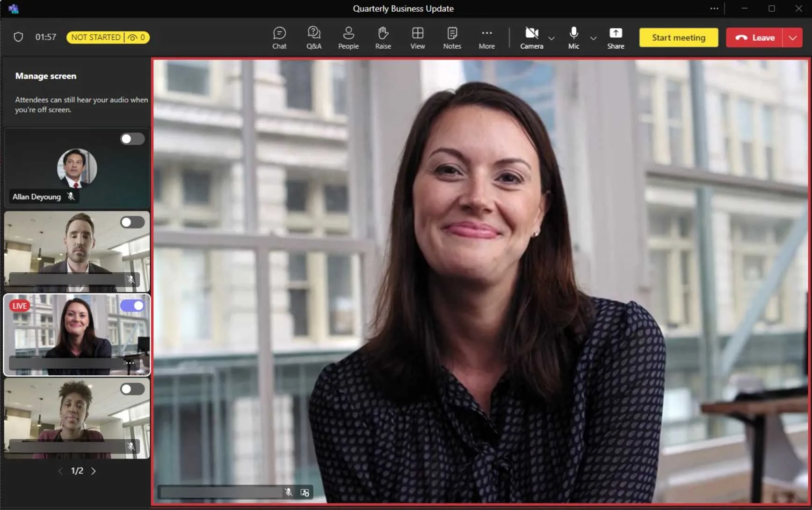Expand the Camera options chevron
The height and width of the screenshot is (510, 812).
[551, 38]
